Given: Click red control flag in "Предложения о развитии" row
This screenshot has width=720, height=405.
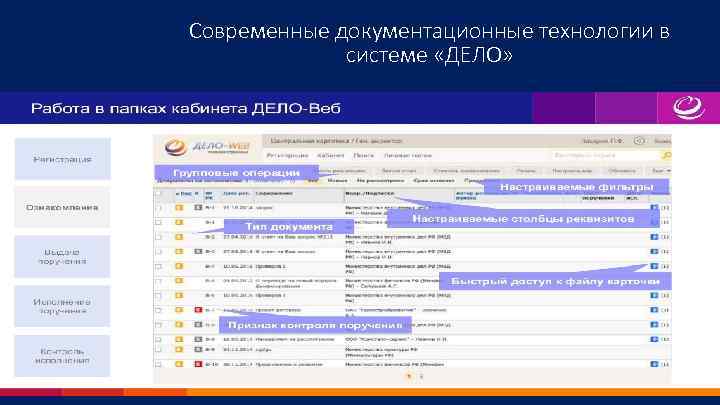Looking at the screenshot, I should 198,364.
